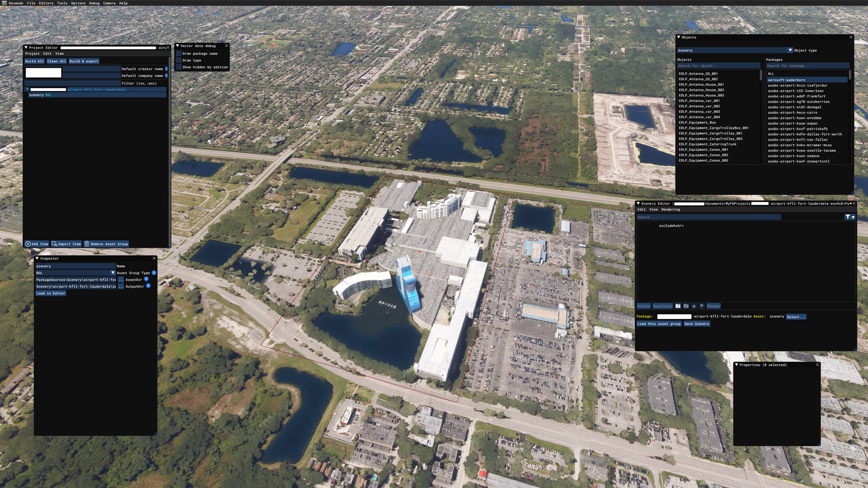Click the Objects list scrollbar
Viewport: 868px width, 488px height.
[x=761, y=75]
